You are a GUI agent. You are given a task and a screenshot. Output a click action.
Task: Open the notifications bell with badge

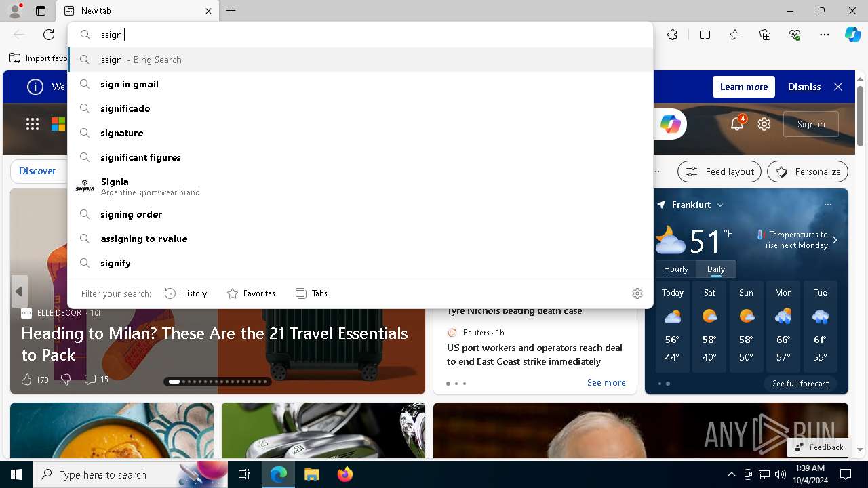click(737, 123)
